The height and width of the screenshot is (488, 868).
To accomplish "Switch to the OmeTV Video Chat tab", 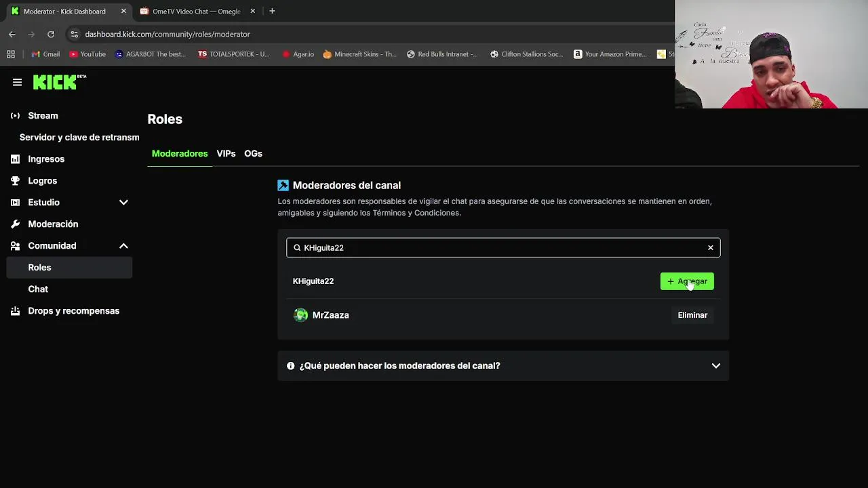I will tap(197, 12).
